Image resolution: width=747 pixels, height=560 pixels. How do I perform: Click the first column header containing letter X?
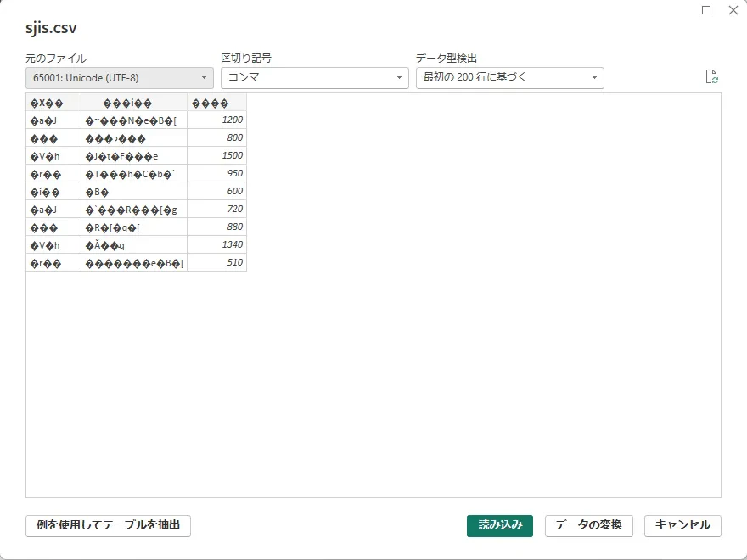click(53, 103)
